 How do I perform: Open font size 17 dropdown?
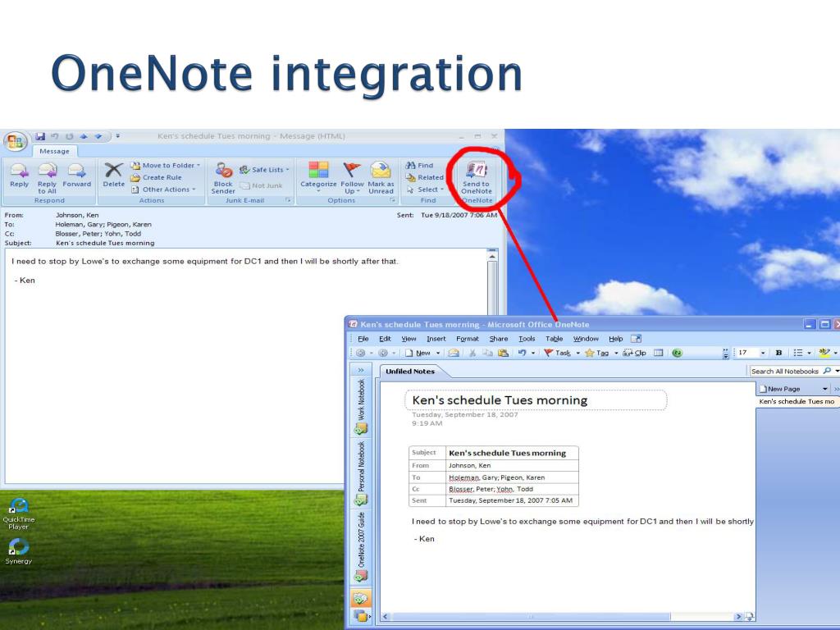pos(763,353)
